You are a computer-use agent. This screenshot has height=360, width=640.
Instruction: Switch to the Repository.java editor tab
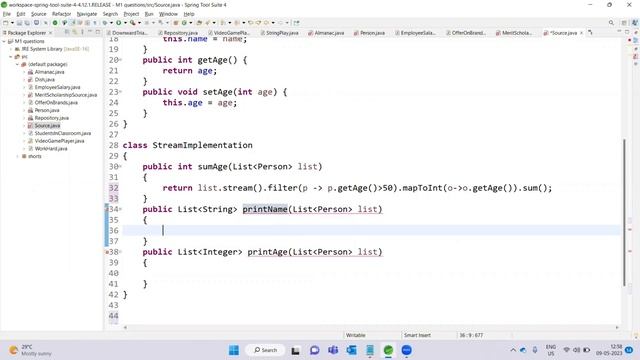tap(178, 33)
